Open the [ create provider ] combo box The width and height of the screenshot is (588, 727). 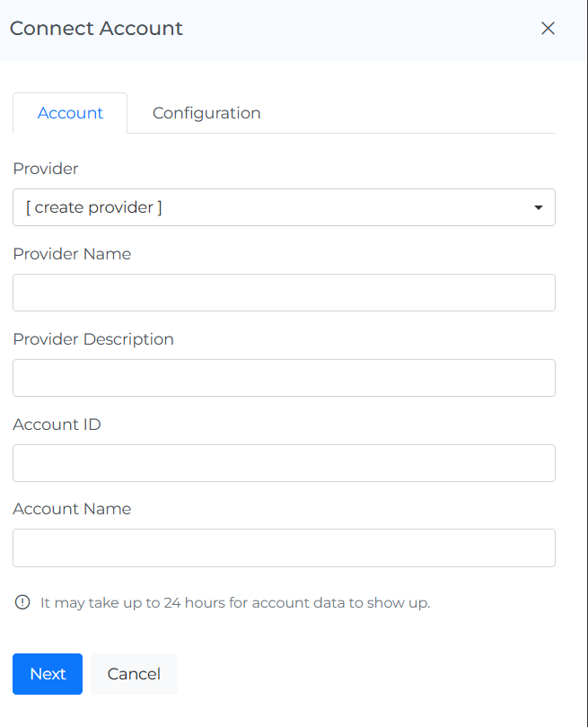click(269, 207)
